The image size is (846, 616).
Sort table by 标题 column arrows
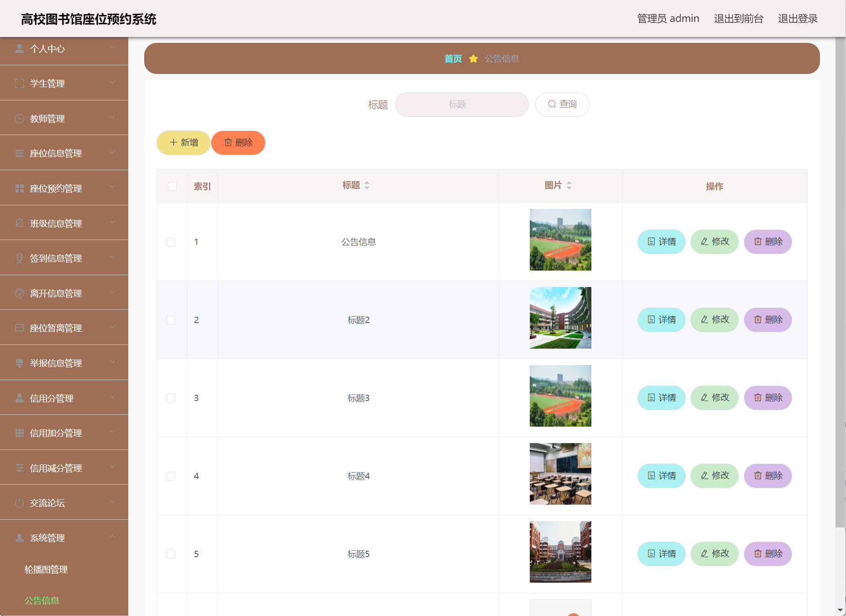[367, 185]
